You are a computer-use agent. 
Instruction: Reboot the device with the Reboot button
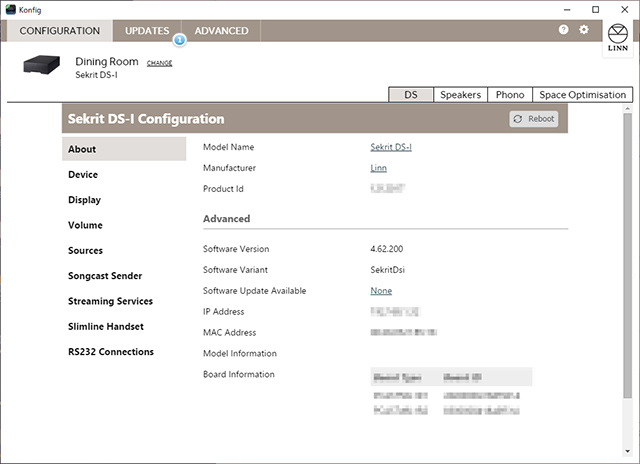point(533,119)
